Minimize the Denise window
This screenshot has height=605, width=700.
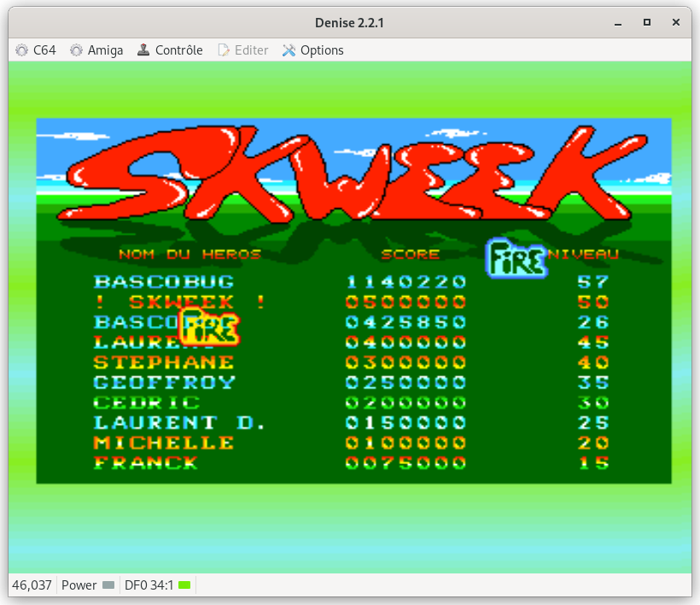pyautogui.click(x=618, y=22)
